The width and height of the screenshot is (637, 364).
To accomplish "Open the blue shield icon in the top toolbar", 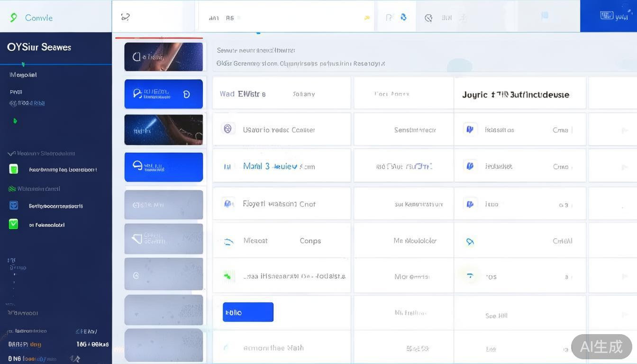I will point(403,17).
